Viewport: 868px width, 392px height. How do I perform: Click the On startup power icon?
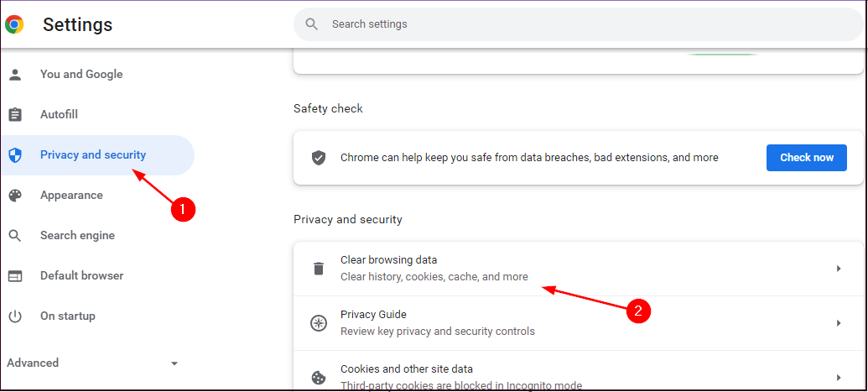click(15, 316)
